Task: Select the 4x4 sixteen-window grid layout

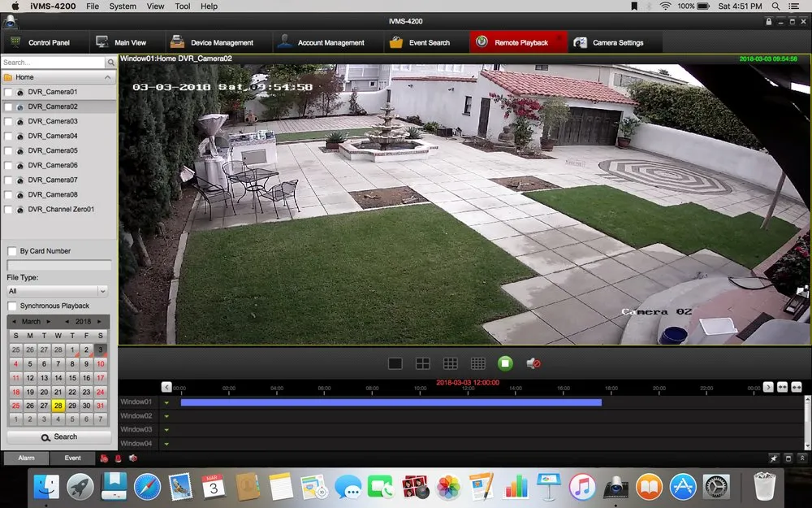Action: click(477, 363)
